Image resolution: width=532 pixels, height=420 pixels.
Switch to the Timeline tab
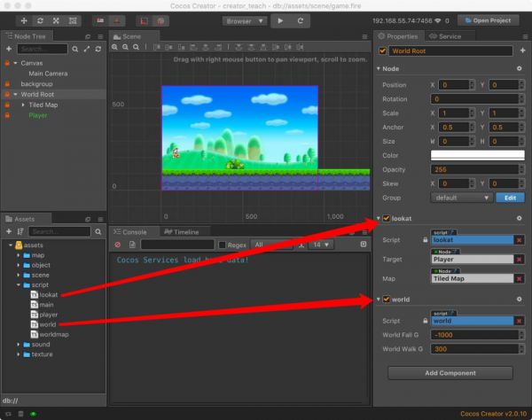click(182, 232)
